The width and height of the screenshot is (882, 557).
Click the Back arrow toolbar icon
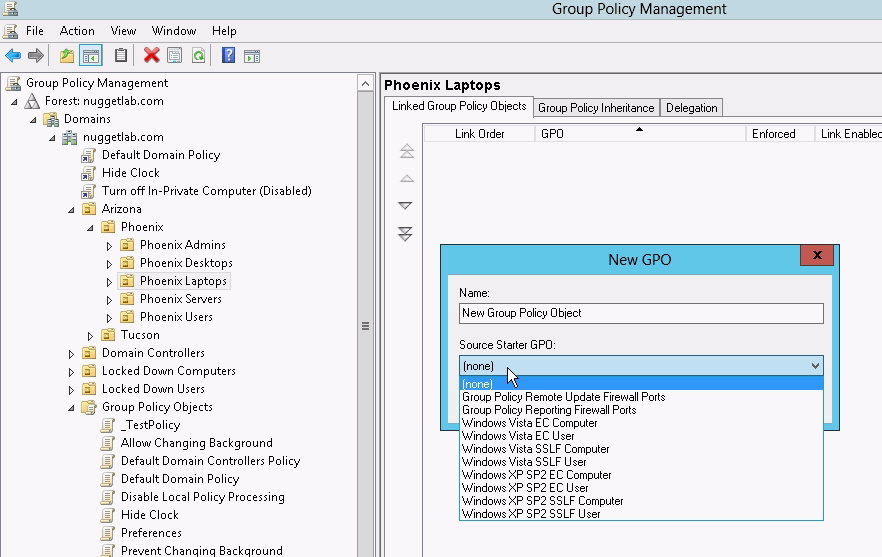click(x=13, y=56)
